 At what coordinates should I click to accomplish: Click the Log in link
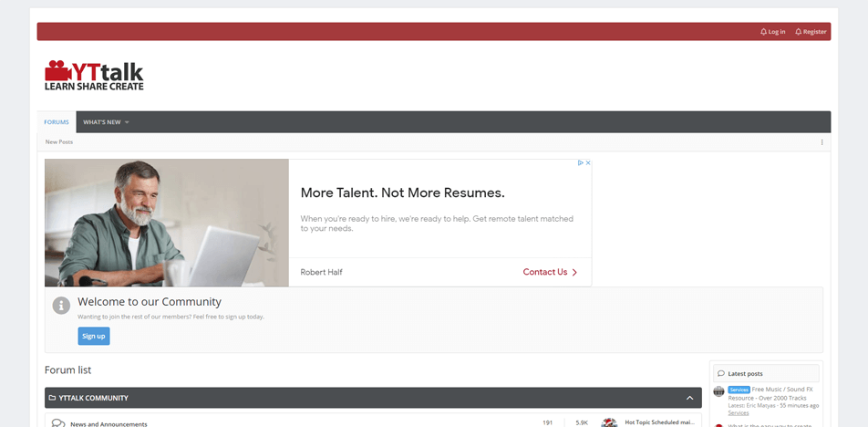click(x=773, y=32)
